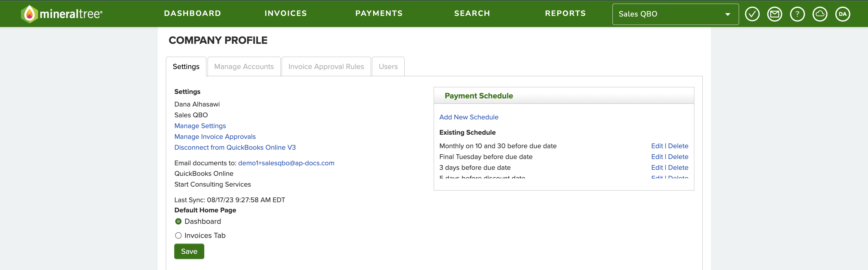The width and height of the screenshot is (868, 270).
Task: Open the Manage Invoice Approvals link
Action: (215, 136)
